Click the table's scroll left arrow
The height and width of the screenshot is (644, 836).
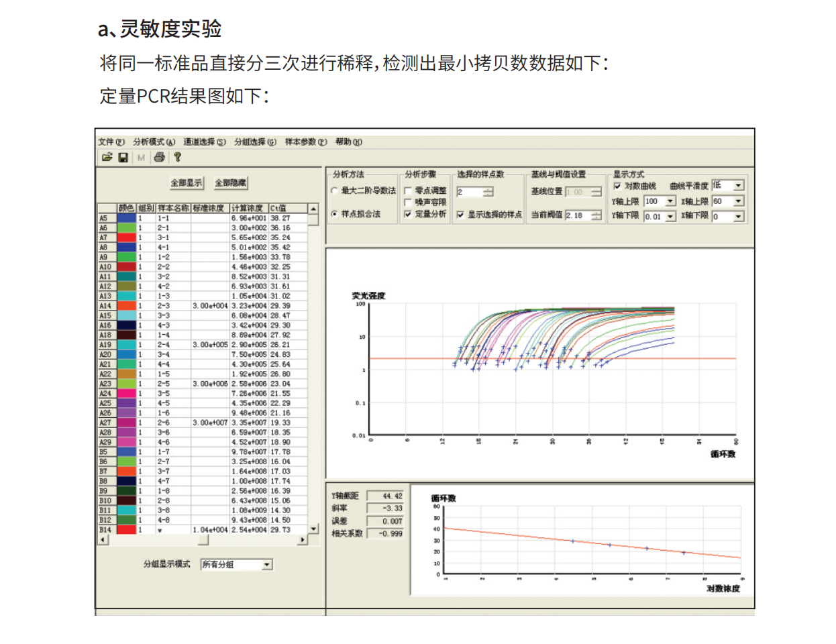point(103,539)
